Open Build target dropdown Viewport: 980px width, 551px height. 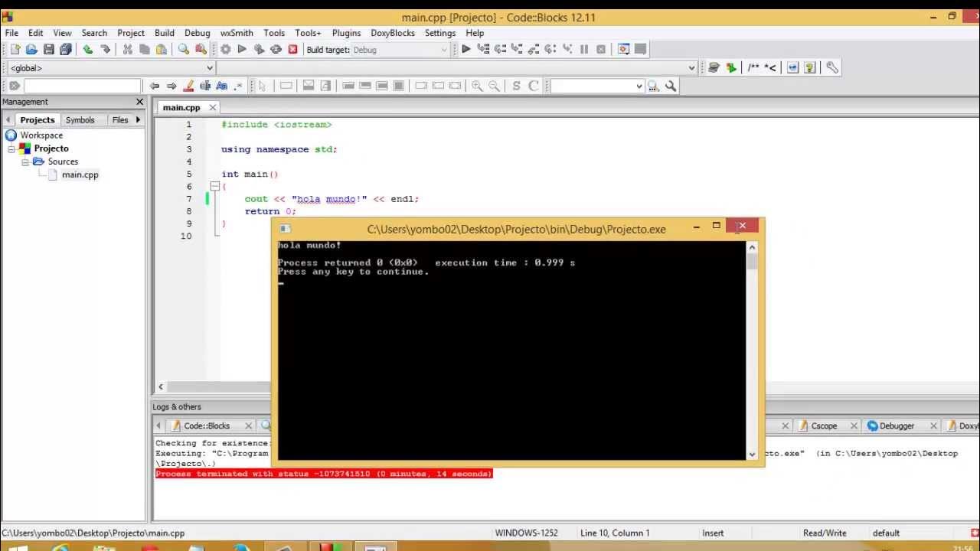click(x=443, y=50)
